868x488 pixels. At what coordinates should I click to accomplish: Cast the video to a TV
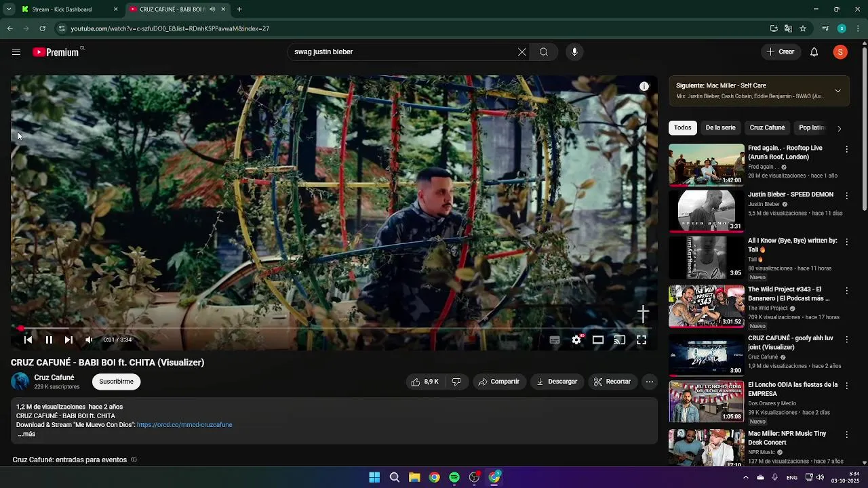click(x=620, y=340)
